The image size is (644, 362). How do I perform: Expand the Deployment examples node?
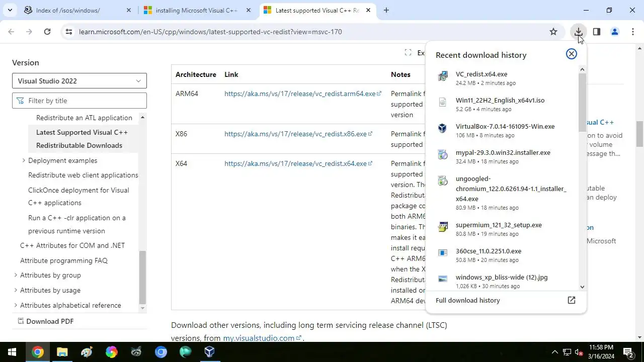click(24, 160)
